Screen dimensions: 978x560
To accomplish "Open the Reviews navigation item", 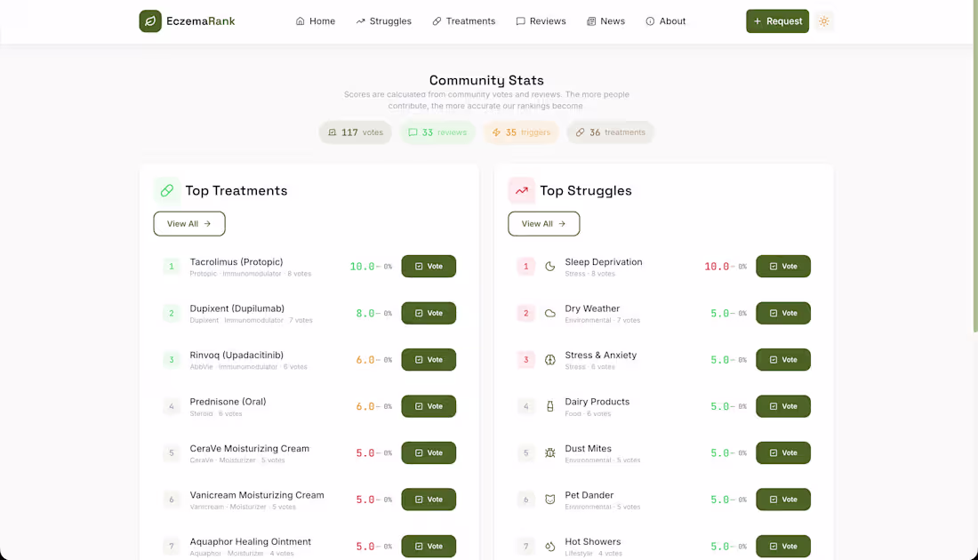I will tap(541, 21).
